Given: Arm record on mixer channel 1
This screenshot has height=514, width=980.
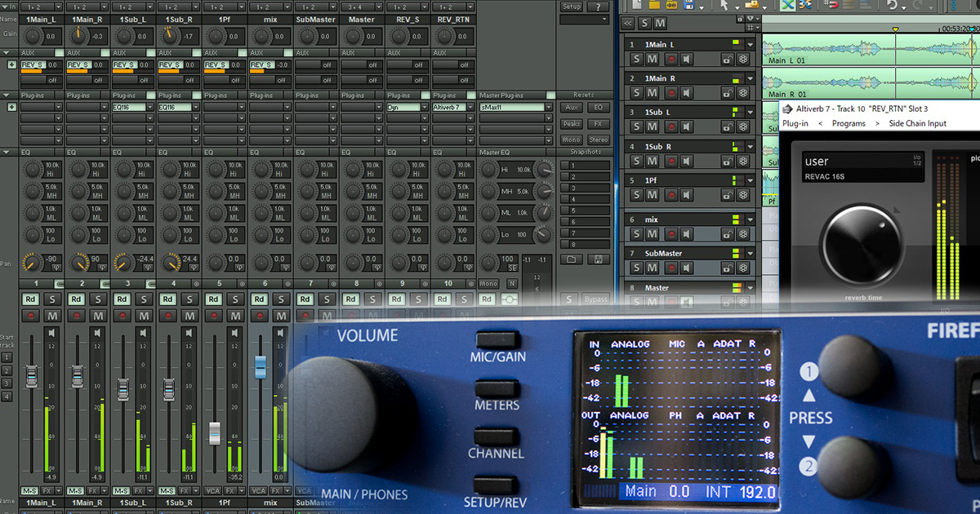Looking at the screenshot, I should (30, 316).
